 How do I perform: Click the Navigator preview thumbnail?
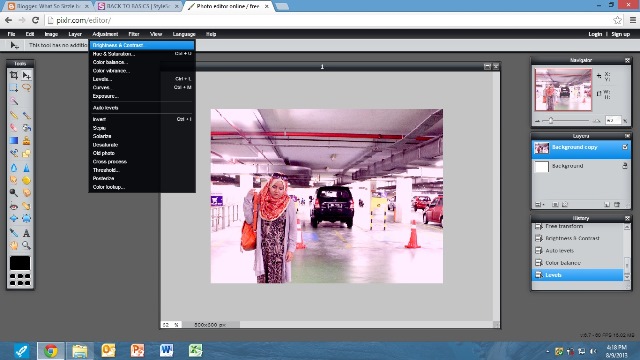[x=563, y=90]
